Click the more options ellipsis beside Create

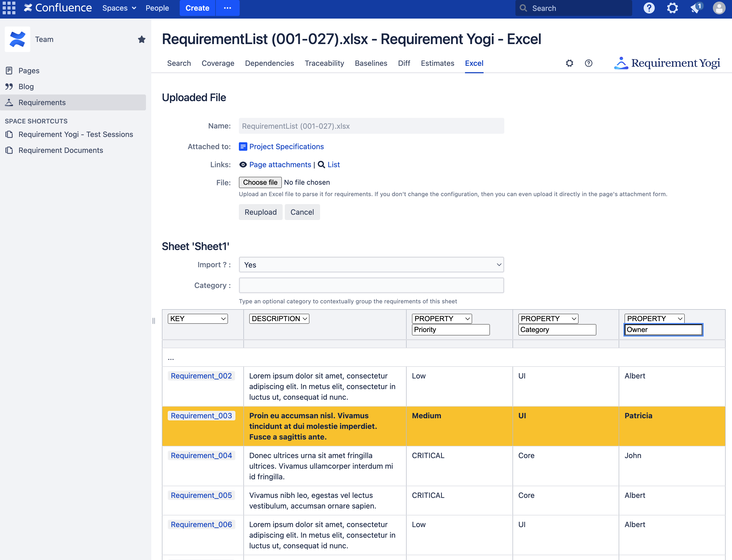pyautogui.click(x=227, y=8)
